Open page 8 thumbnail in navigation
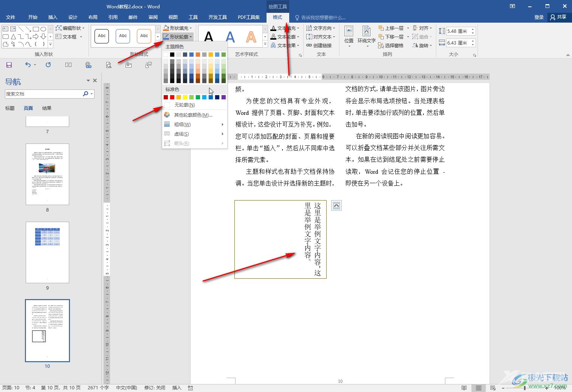This screenshot has height=392, width=572. 47,174
